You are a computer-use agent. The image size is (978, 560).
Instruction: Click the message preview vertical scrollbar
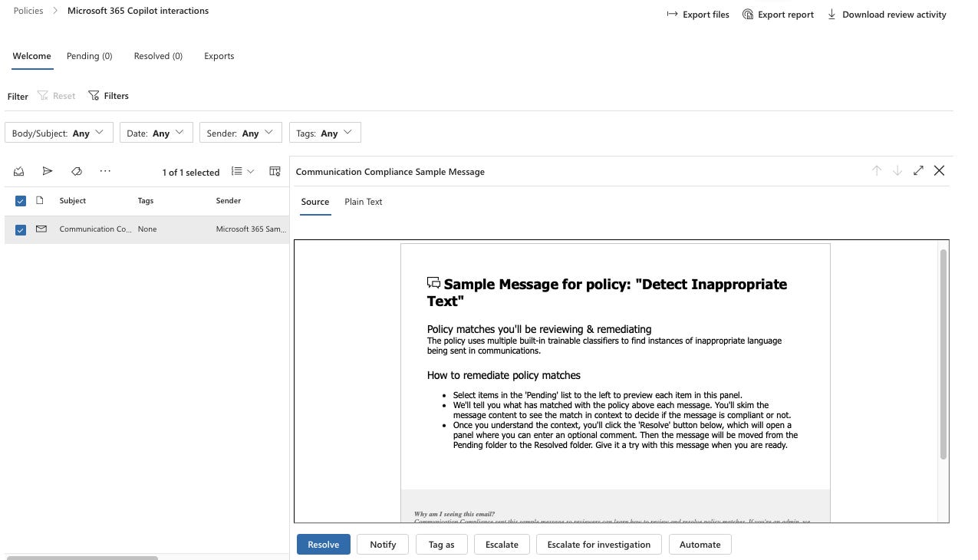[943, 353]
